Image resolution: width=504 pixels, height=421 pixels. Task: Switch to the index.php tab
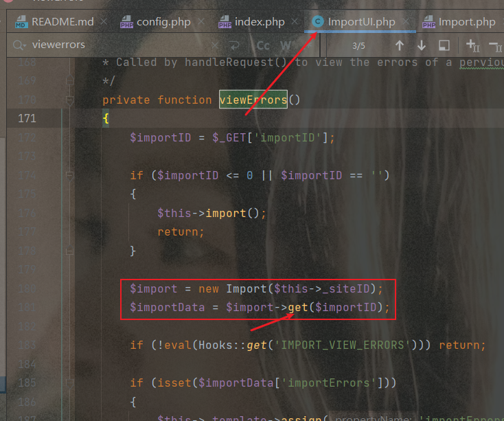[x=259, y=22]
